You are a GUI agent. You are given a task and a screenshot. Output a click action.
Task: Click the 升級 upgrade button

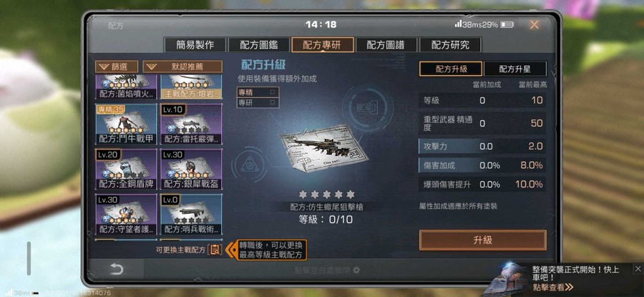482,240
